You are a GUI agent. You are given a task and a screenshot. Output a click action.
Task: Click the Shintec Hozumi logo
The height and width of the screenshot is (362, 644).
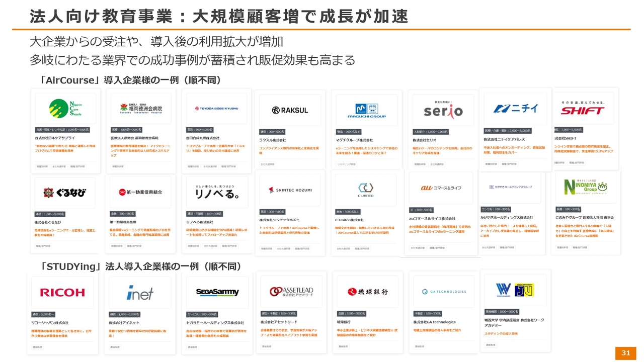tap(290, 190)
